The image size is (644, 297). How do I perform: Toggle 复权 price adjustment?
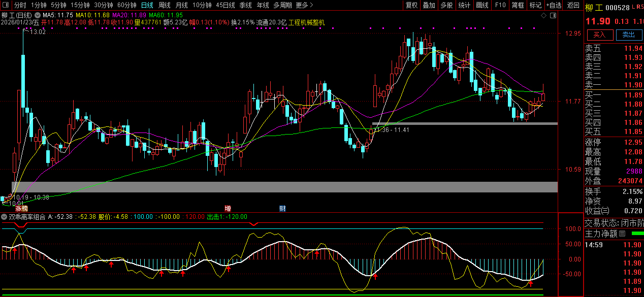click(411, 5)
